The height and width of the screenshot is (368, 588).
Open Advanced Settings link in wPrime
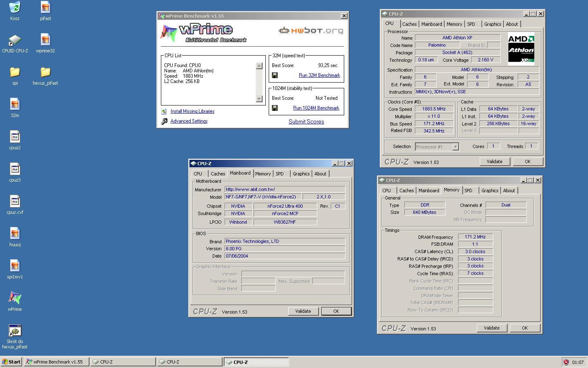click(x=189, y=121)
